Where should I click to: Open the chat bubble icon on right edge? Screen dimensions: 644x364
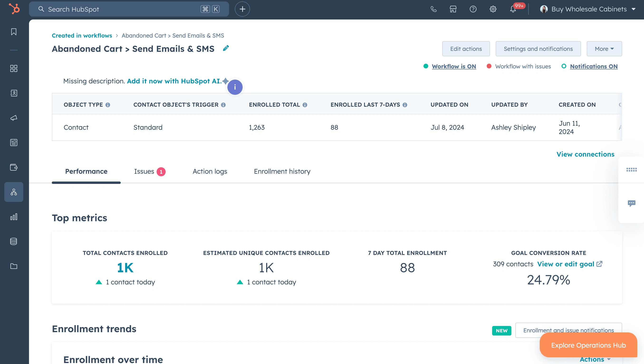tap(631, 203)
